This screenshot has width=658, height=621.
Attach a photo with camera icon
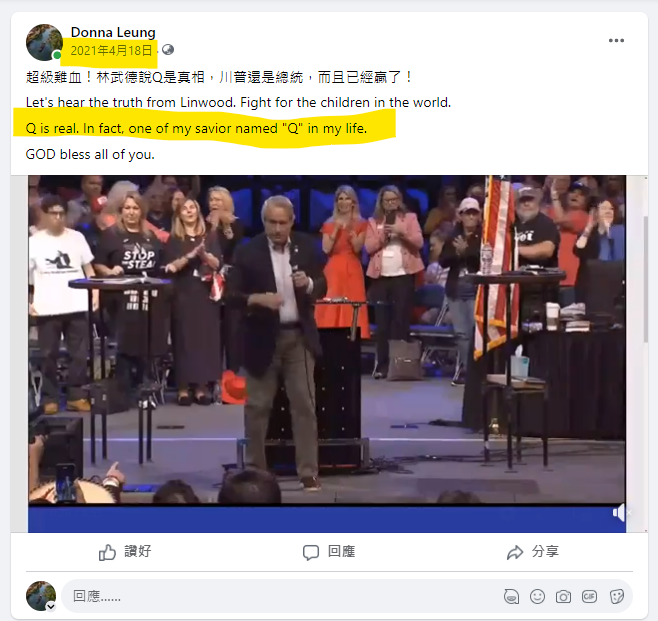[x=563, y=596]
